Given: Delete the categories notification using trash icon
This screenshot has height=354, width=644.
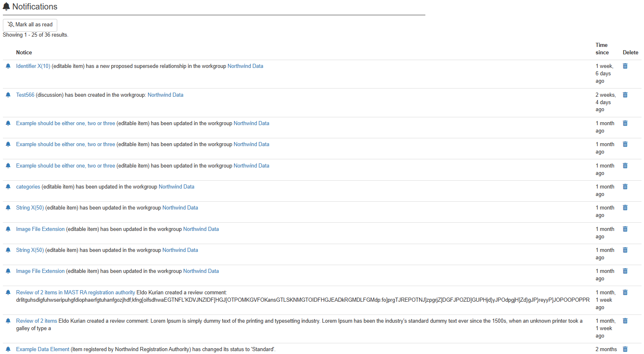Looking at the screenshot, I should [625, 187].
